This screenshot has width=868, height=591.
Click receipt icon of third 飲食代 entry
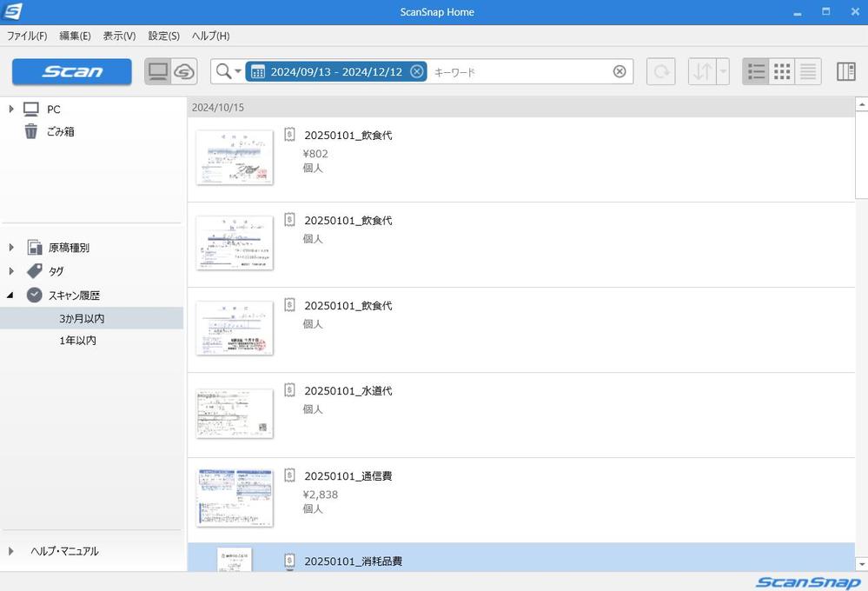pyautogui.click(x=289, y=305)
